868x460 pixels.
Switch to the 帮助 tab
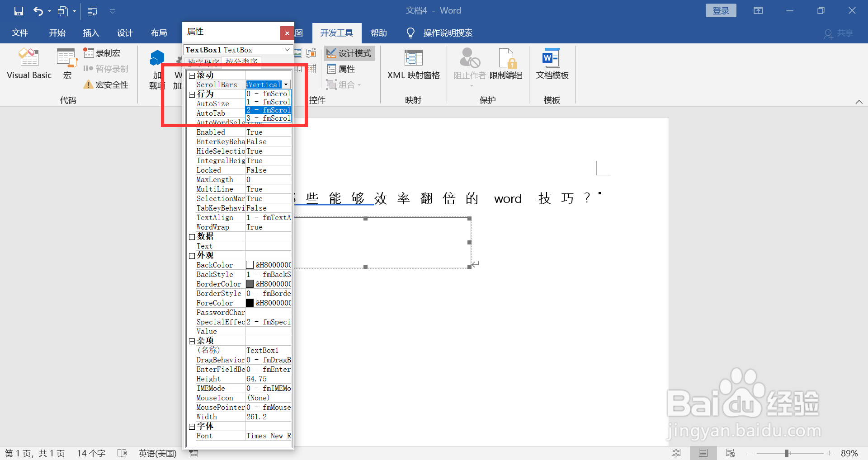pyautogui.click(x=379, y=33)
